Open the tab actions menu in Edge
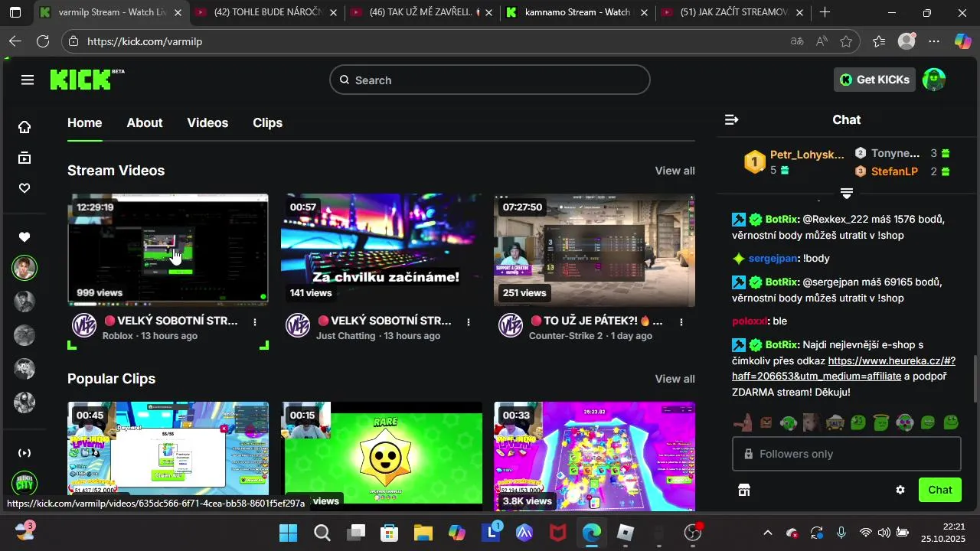 15,13
